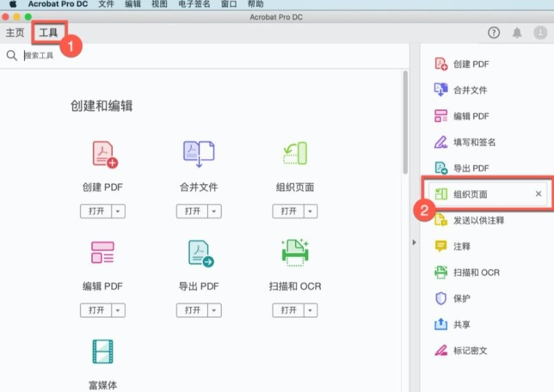Open the 帮助 menu
This screenshot has height=392, width=554.
(256, 4)
